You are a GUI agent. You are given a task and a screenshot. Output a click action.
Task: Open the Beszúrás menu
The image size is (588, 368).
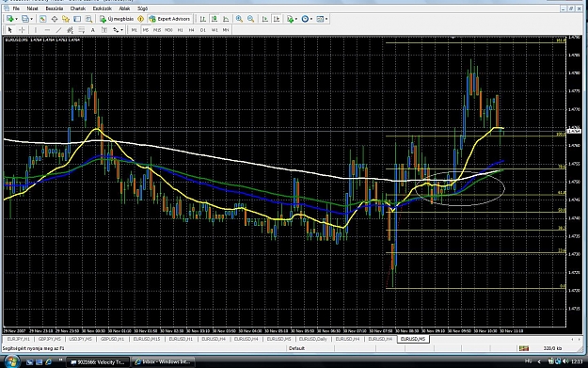click(x=55, y=8)
